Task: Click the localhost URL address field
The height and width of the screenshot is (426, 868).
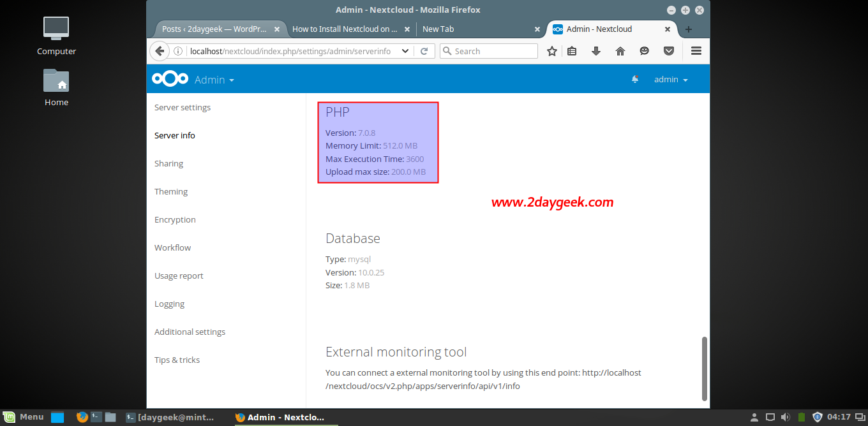Action: [x=290, y=51]
